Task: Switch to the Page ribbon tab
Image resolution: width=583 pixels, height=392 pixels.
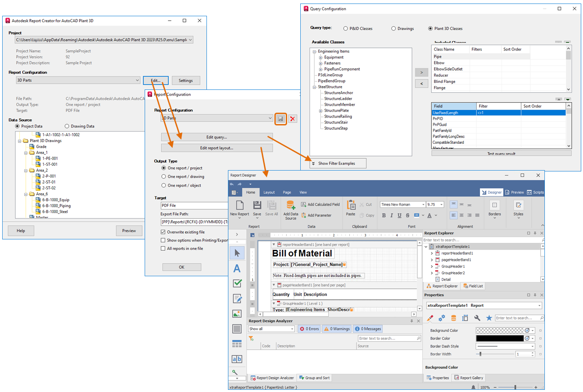Action: coord(287,192)
